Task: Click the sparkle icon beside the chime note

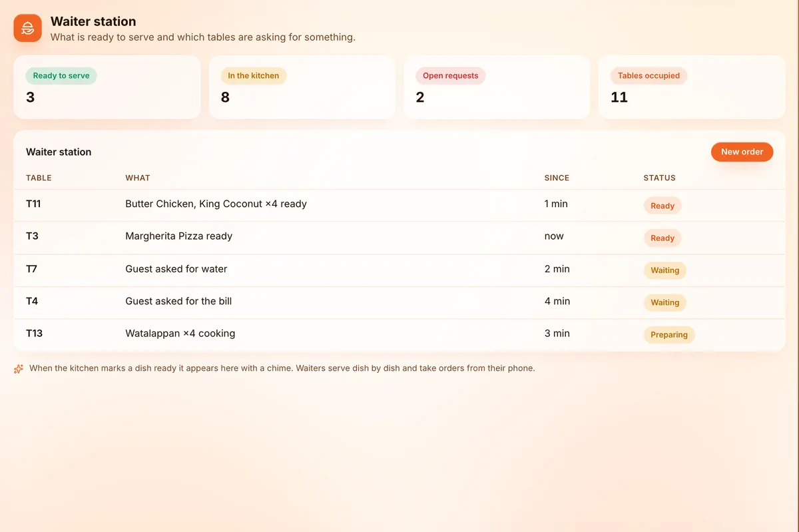Action: point(19,368)
